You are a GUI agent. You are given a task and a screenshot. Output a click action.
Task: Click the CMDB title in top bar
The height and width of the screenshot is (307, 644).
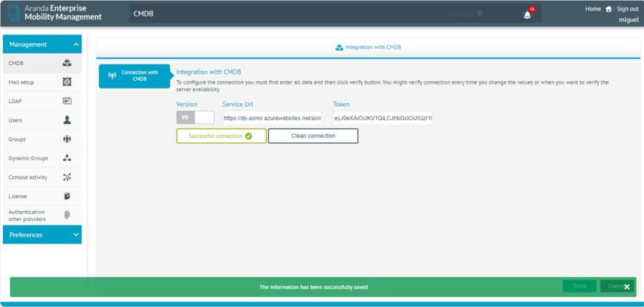point(143,14)
